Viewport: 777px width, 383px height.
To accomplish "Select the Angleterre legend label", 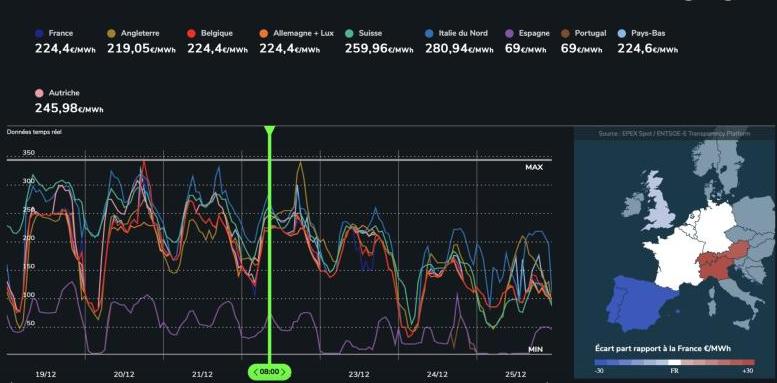I will [140, 33].
